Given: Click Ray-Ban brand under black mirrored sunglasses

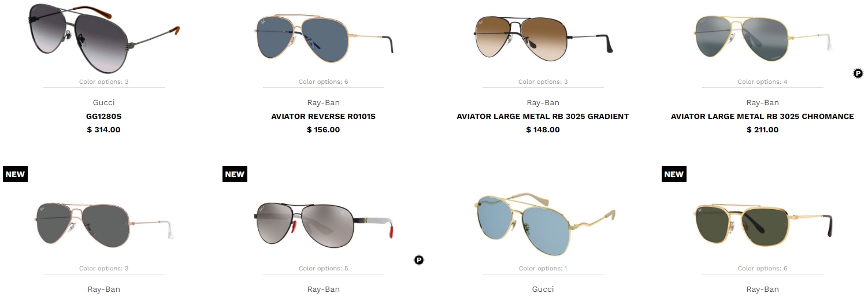Looking at the screenshot, I should (x=324, y=289).
